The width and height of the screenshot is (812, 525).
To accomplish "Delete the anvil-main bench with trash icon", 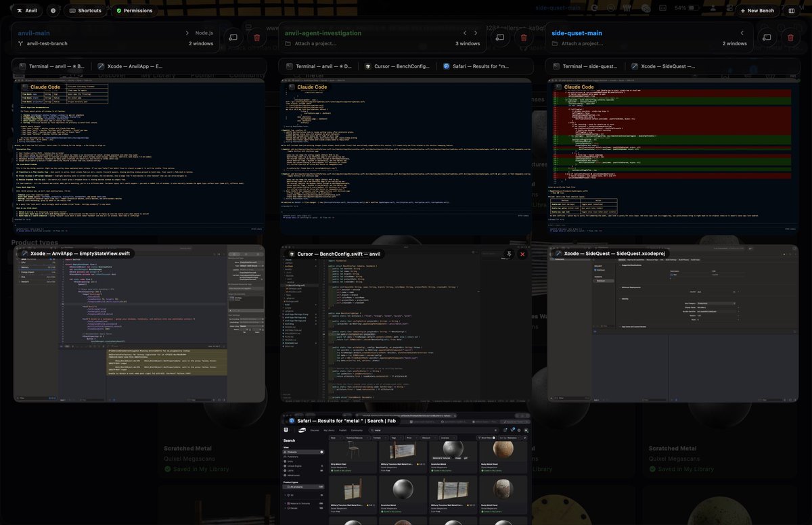I will [256, 37].
